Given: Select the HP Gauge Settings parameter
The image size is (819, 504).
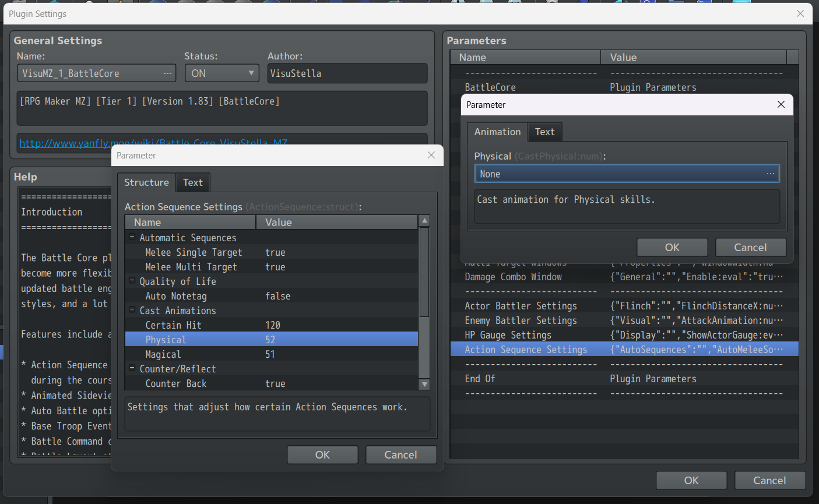Looking at the screenshot, I should coord(624,335).
